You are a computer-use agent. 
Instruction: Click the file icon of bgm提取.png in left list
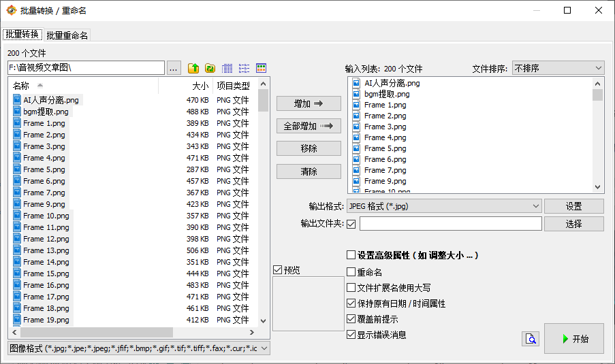click(x=17, y=112)
